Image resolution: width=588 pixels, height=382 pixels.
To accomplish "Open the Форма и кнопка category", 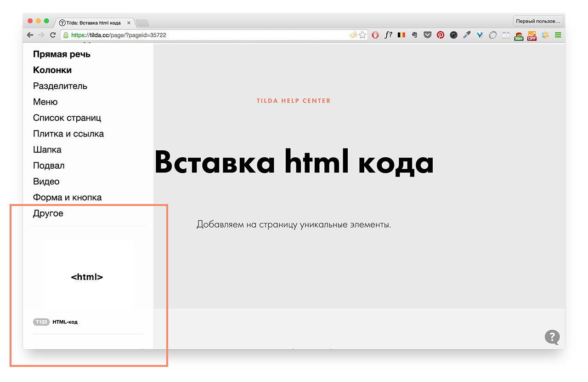I will point(67,198).
